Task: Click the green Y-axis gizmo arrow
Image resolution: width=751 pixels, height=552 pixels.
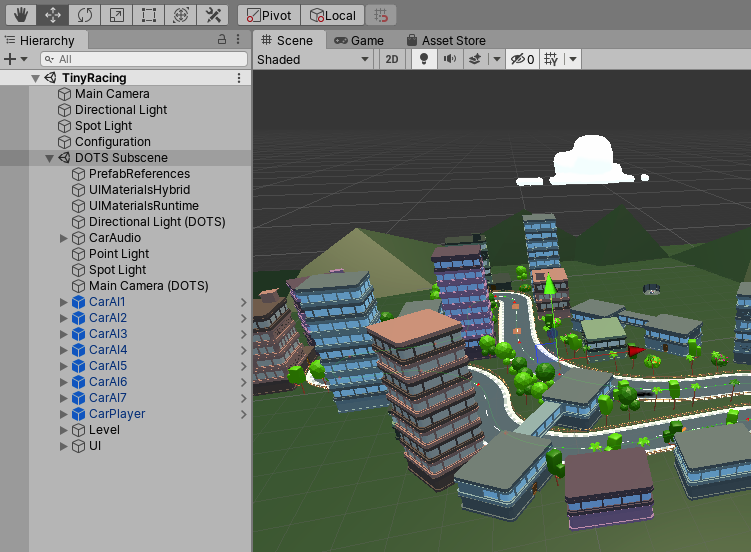Action: (x=550, y=285)
